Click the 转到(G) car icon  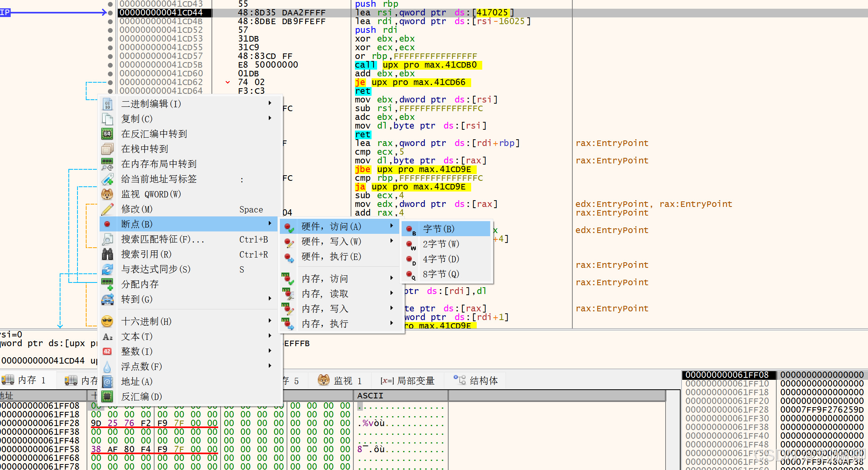tap(108, 299)
